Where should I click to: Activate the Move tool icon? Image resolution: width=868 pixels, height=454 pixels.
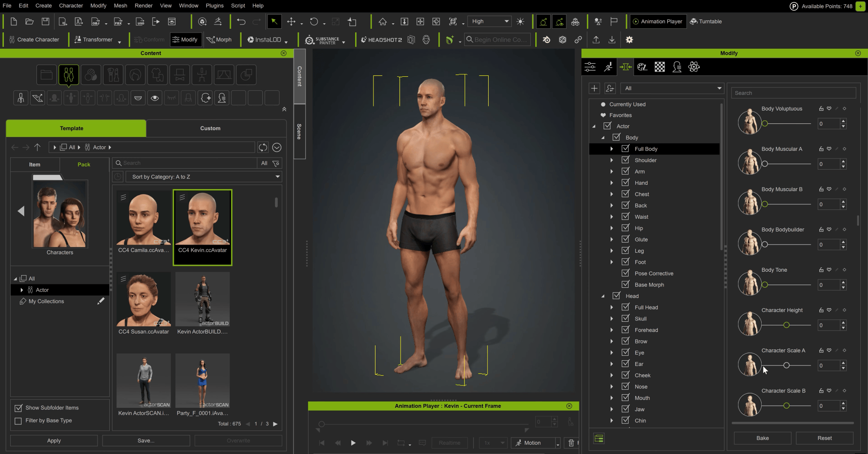291,22
